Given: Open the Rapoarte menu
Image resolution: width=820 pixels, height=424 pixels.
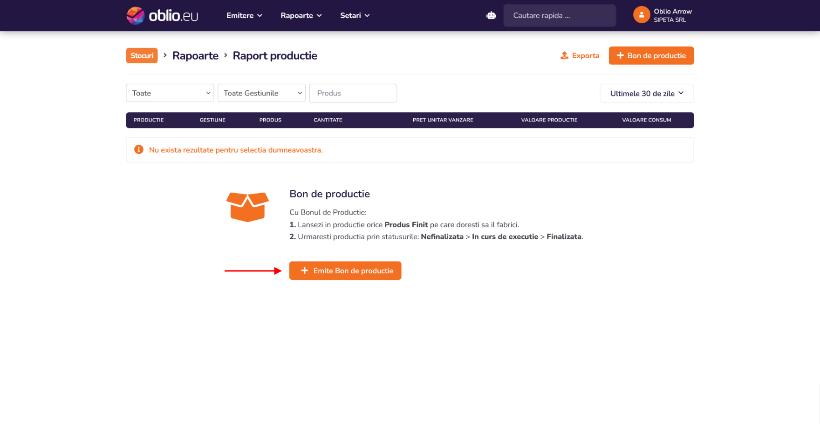Looking at the screenshot, I should pos(301,16).
